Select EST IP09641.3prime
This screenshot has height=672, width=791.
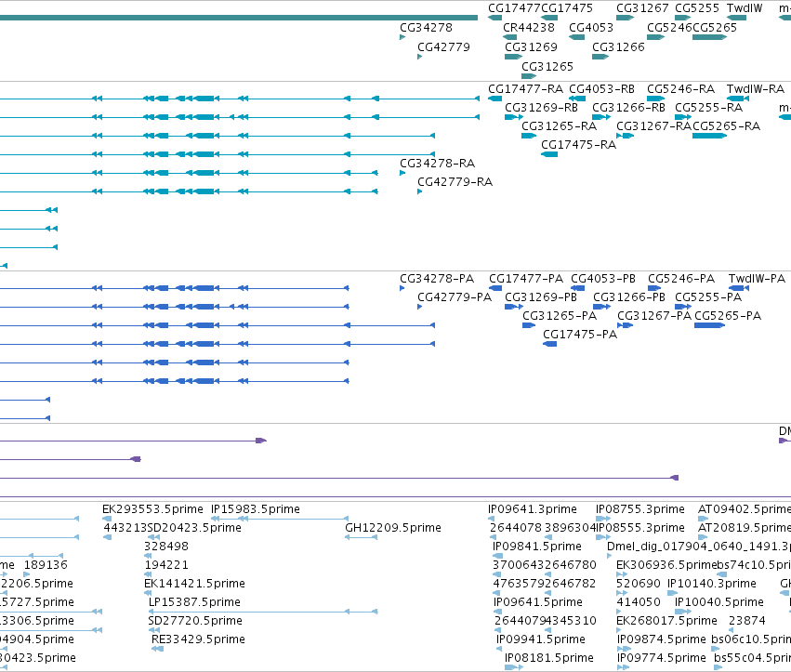click(533, 509)
